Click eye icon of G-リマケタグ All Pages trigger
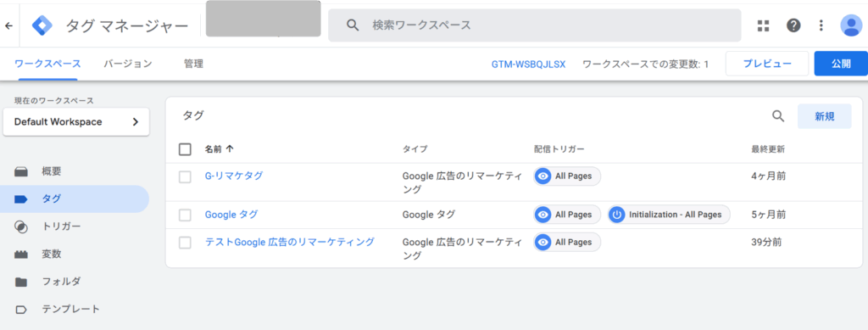868x330 pixels. pyautogui.click(x=543, y=176)
